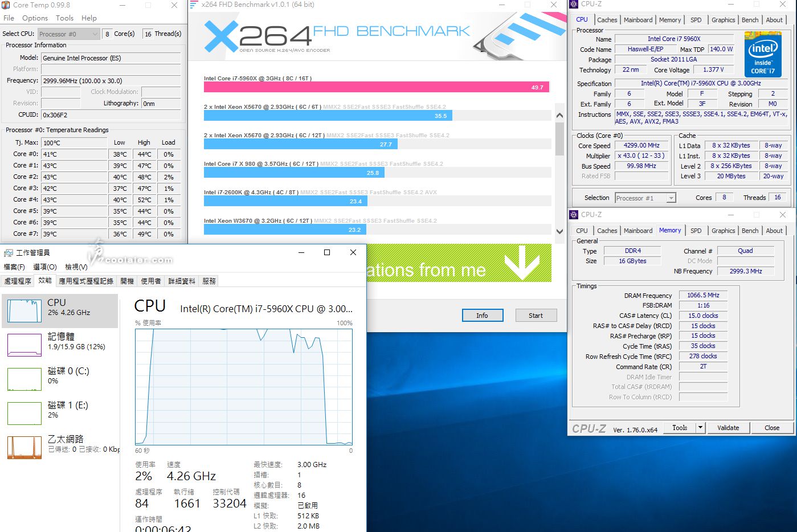This screenshot has width=797, height=532.
Task: Click the CPUID field 0x306F2
Action: coord(111,115)
